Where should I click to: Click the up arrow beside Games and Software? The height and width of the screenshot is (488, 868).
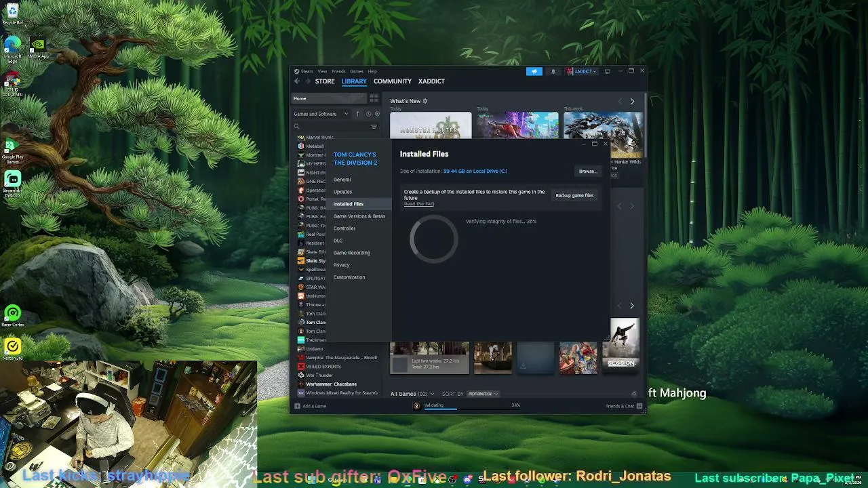click(357, 114)
